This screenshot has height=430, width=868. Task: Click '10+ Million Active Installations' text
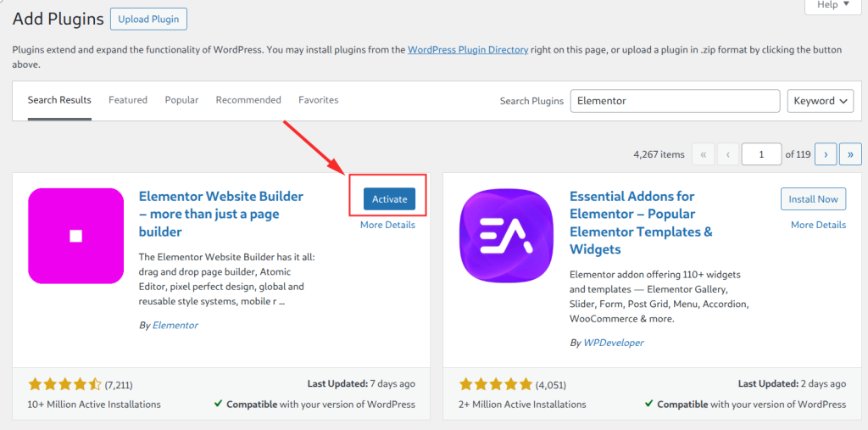tap(94, 405)
